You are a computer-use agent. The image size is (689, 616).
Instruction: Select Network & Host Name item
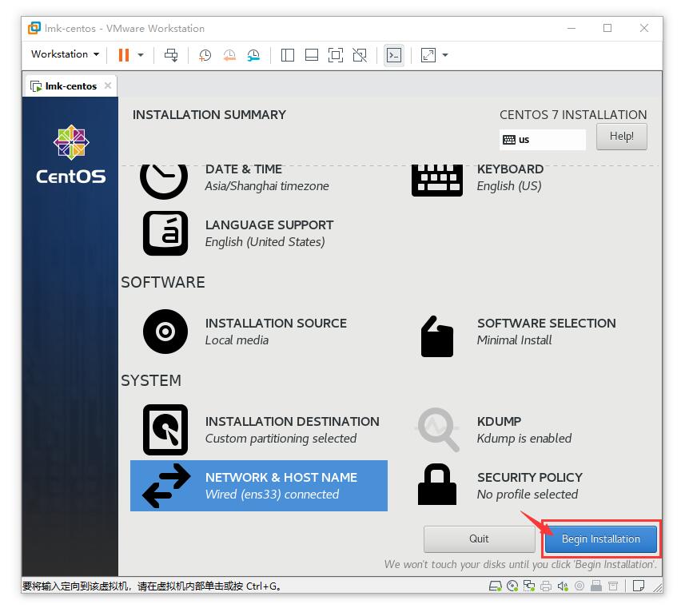pyautogui.click(x=259, y=486)
